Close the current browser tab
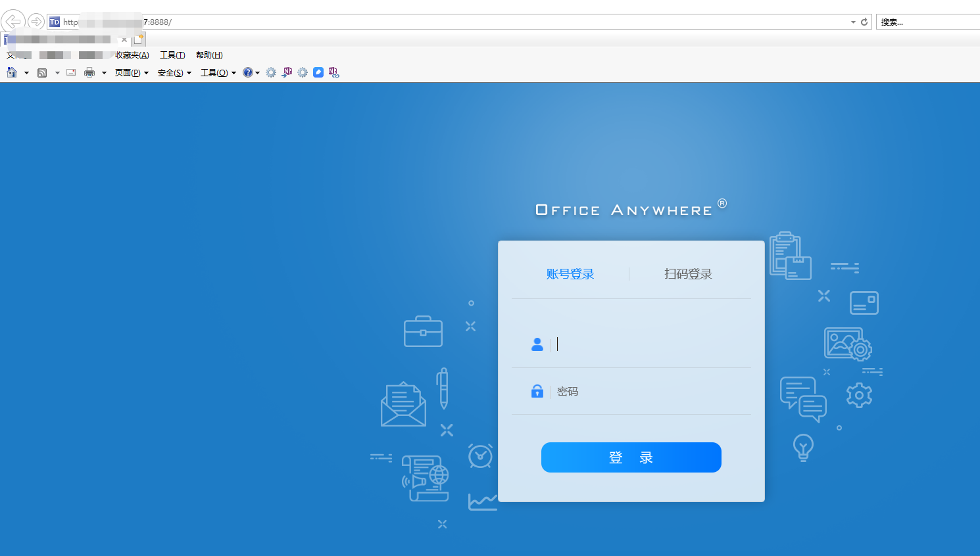Viewport: 980px width, 556px height. (x=124, y=39)
